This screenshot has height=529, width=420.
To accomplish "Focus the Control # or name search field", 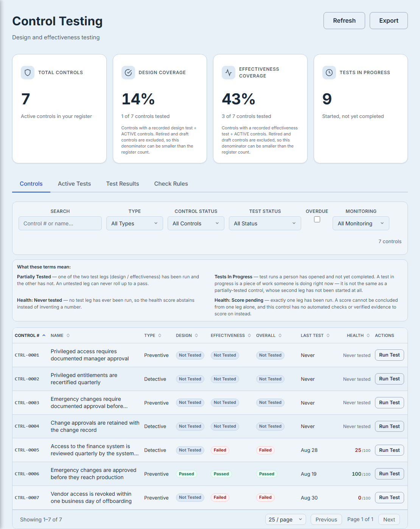I will (60, 223).
